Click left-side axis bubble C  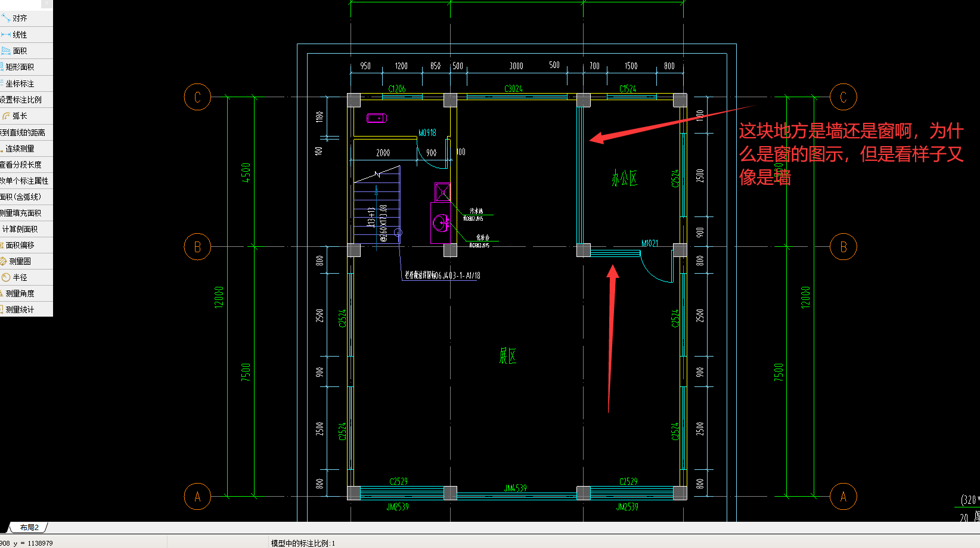pos(197,97)
